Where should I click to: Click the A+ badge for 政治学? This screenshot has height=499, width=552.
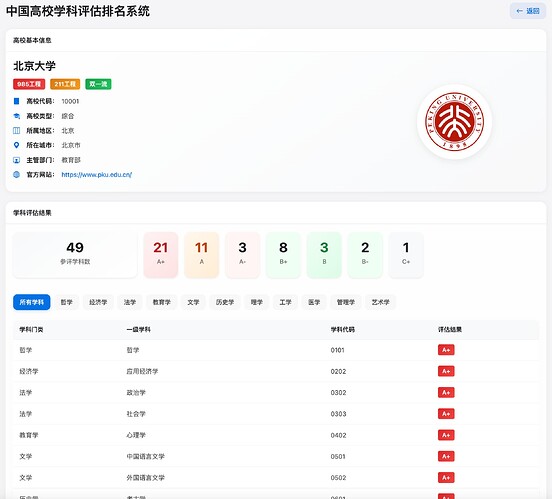pos(446,393)
